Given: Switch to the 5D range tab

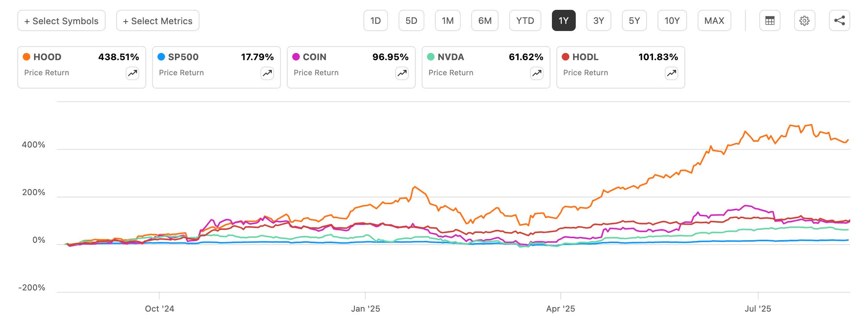Looking at the screenshot, I should pyautogui.click(x=411, y=21).
